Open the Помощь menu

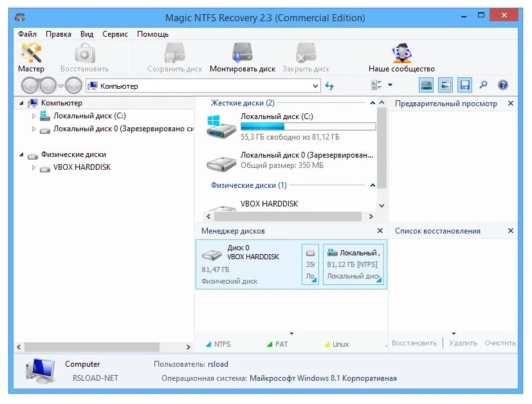pyautogui.click(x=152, y=34)
